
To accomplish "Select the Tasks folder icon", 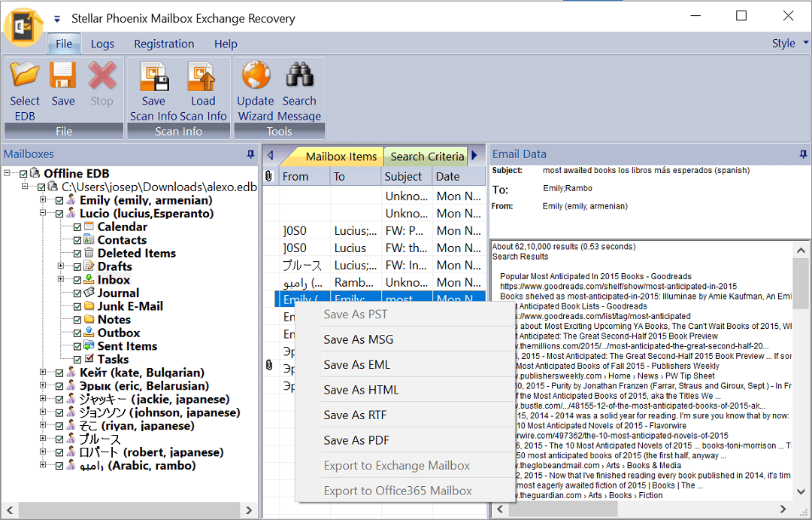I will [89, 359].
